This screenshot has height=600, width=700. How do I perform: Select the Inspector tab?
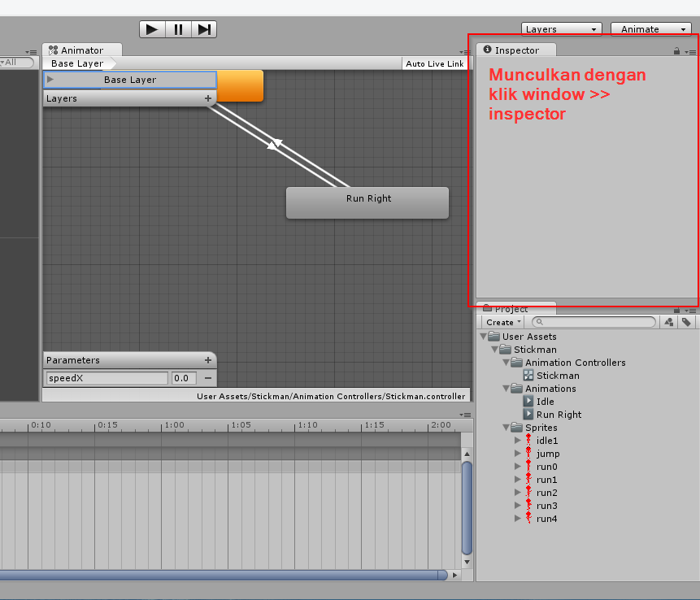(x=516, y=50)
